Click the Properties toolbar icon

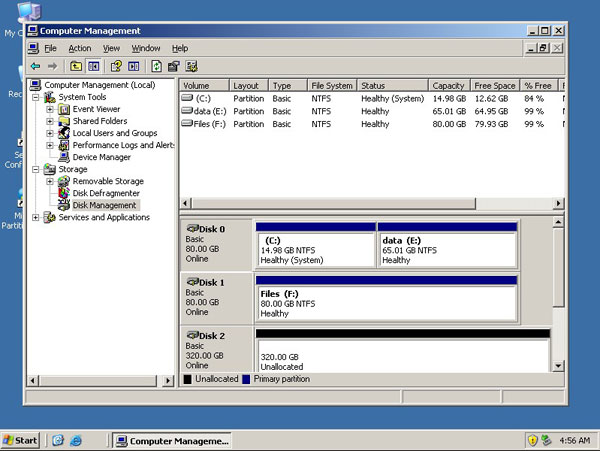point(173,67)
